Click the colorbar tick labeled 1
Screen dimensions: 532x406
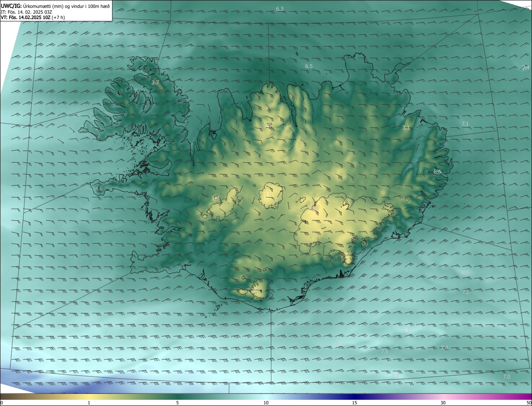point(89,403)
